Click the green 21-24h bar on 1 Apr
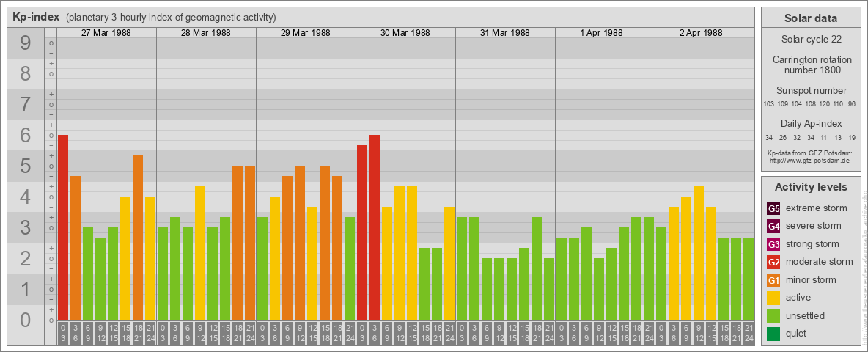Viewport: 868px width, 352px height. pos(648,269)
